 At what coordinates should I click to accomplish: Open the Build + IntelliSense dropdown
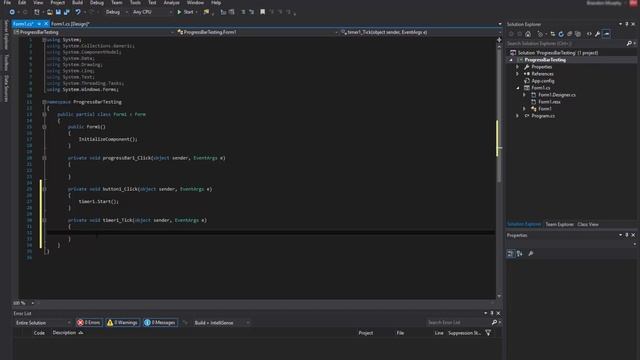222,322
